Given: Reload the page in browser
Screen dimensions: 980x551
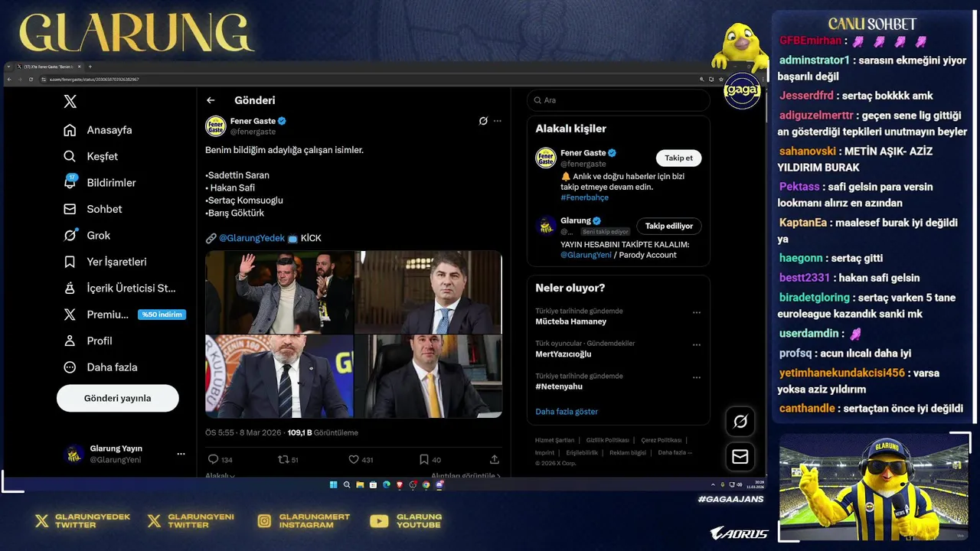Looking at the screenshot, I should [31, 79].
